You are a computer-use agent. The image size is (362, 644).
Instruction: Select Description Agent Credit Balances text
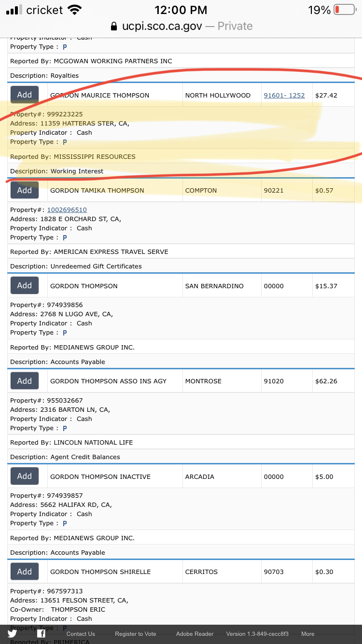[x=65, y=457]
